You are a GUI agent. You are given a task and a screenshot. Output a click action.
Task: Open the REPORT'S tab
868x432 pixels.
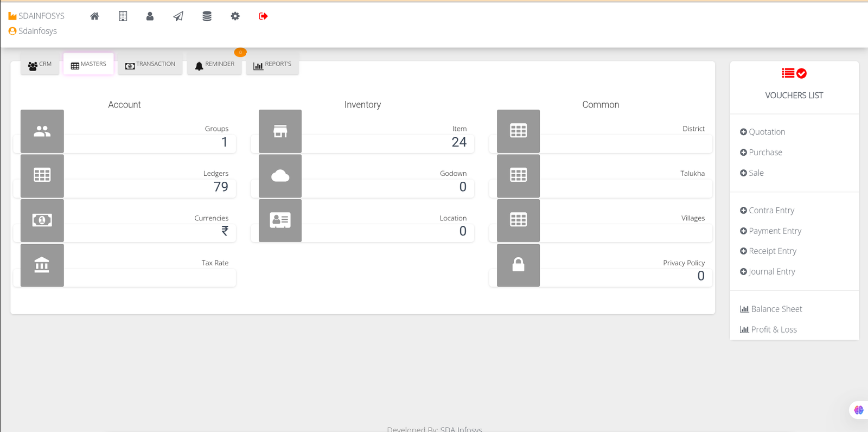[x=272, y=65]
